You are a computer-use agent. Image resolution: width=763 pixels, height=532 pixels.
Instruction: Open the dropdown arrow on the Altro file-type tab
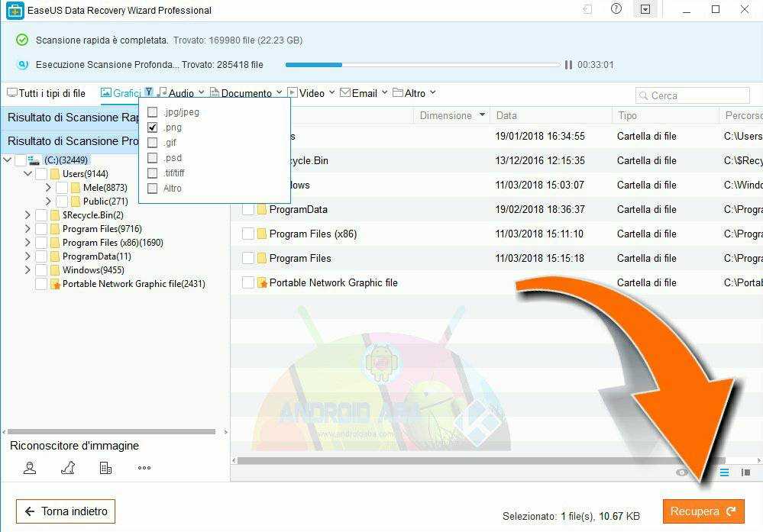[432, 92]
